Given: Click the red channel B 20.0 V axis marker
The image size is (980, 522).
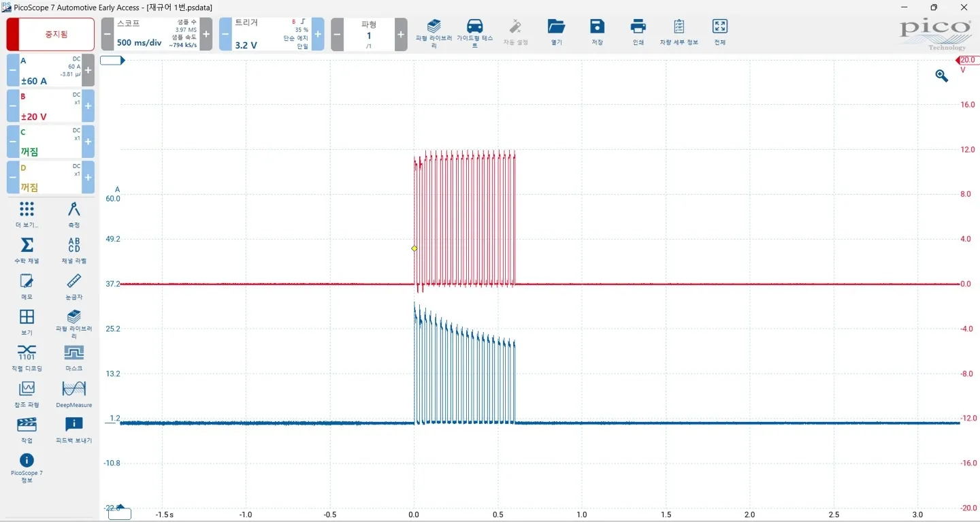Looking at the screenshot, I should click(966, 61).
